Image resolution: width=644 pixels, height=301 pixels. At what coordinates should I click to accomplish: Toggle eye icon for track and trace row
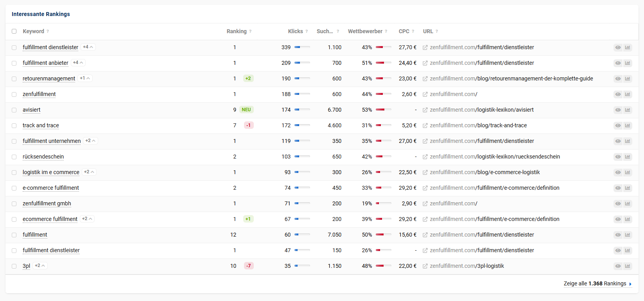(618, 126)
